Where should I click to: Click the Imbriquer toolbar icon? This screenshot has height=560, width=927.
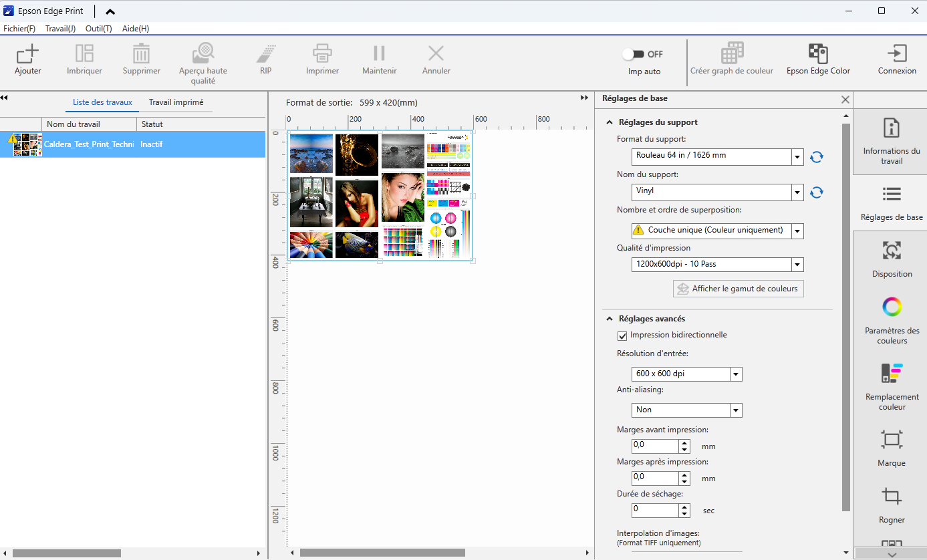click(x=84, y=54)
